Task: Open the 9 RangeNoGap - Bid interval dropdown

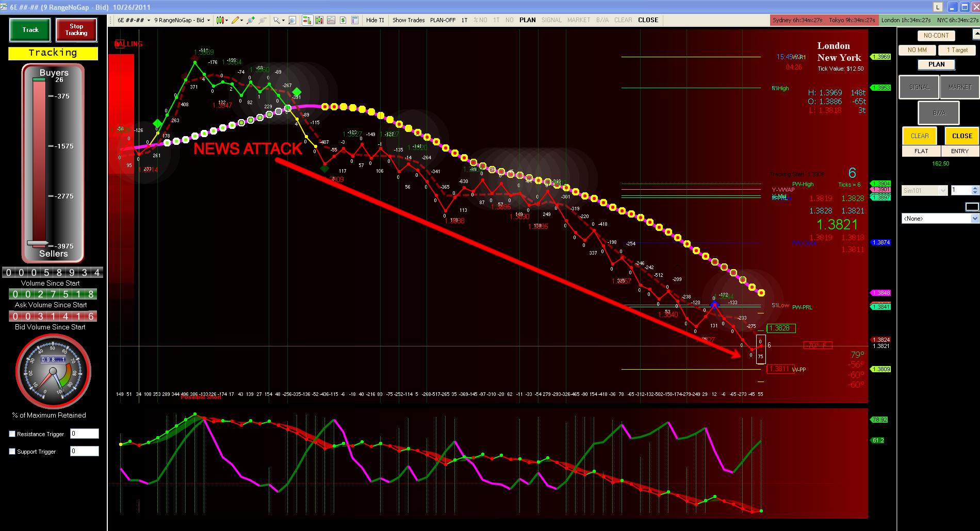Action: tap(182, 20)
